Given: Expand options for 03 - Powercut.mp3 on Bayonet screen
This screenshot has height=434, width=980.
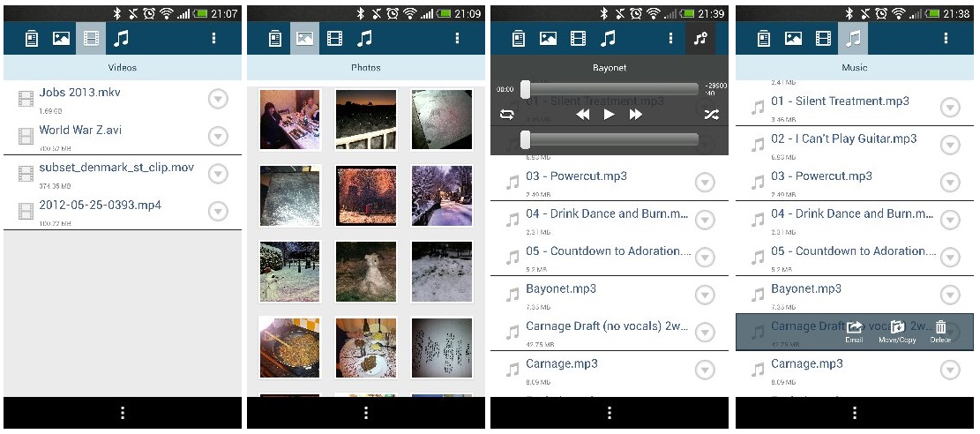Looking at the screenshot, I should coord(705,183).
